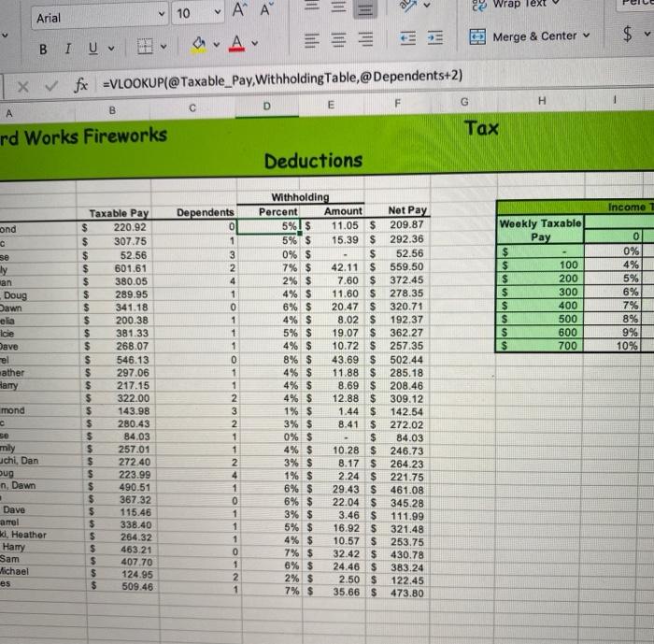Open font size 10 dropdown

(x=197, y=14)
